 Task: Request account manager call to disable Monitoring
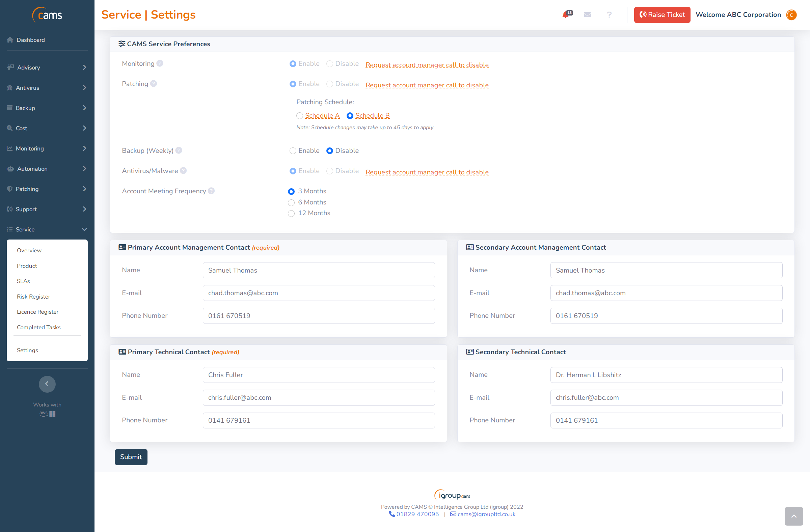tap(427, 65)
